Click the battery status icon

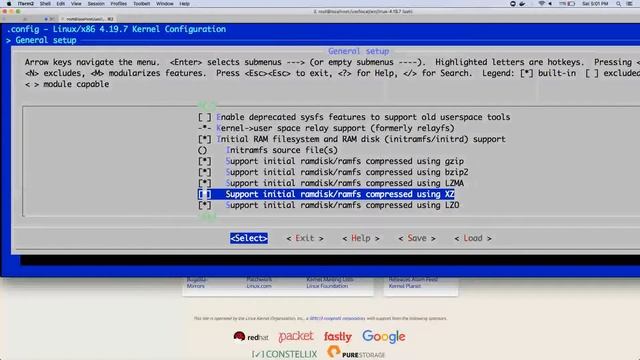[x=571, y=4]
